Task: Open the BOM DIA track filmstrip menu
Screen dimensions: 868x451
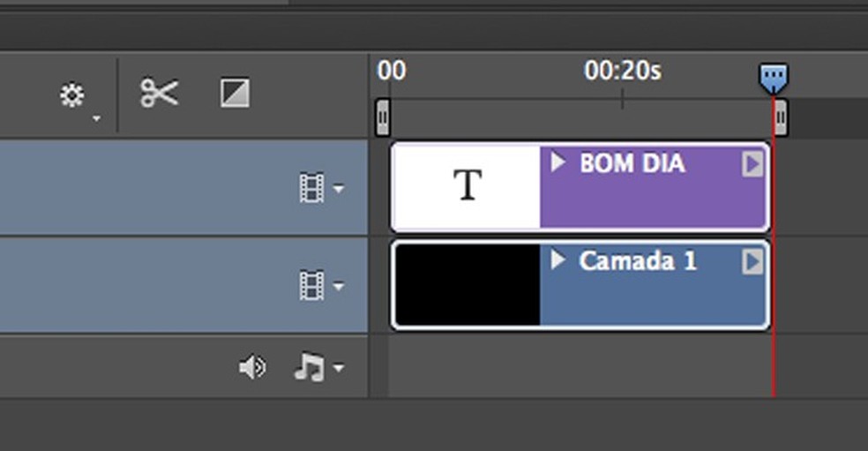Action: [320, 188]
